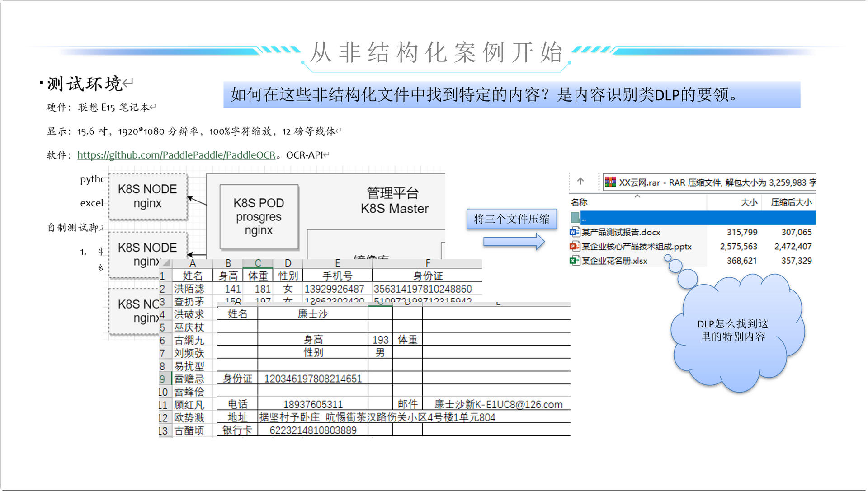Click form cell with name 廉士沙
This screenshot has width=868, height=491.
coord(313,313)
